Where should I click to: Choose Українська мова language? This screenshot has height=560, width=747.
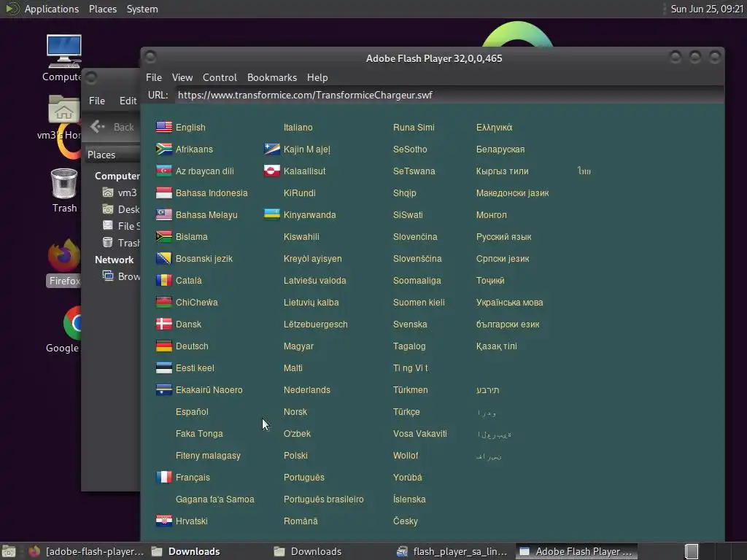(509, 303)
